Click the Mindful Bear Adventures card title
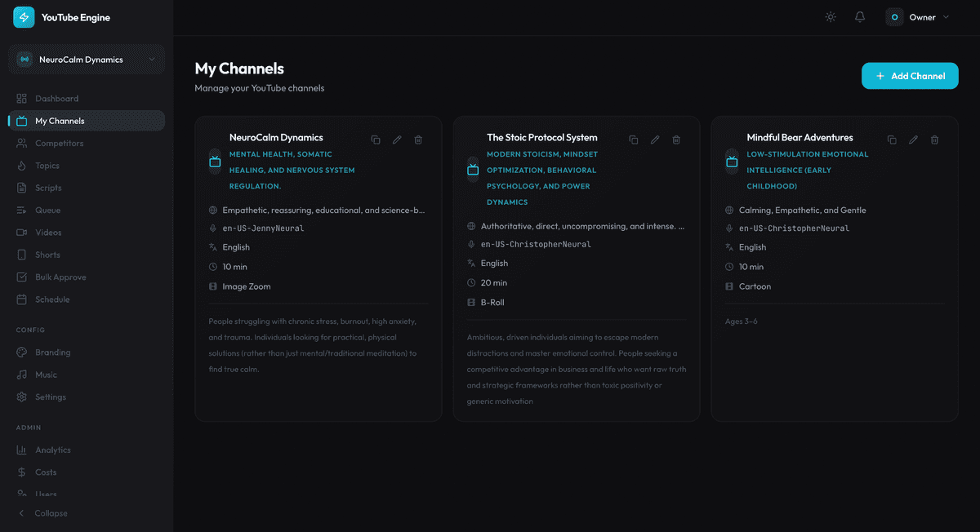Screen dimensions: 980x532 (800, 138)
